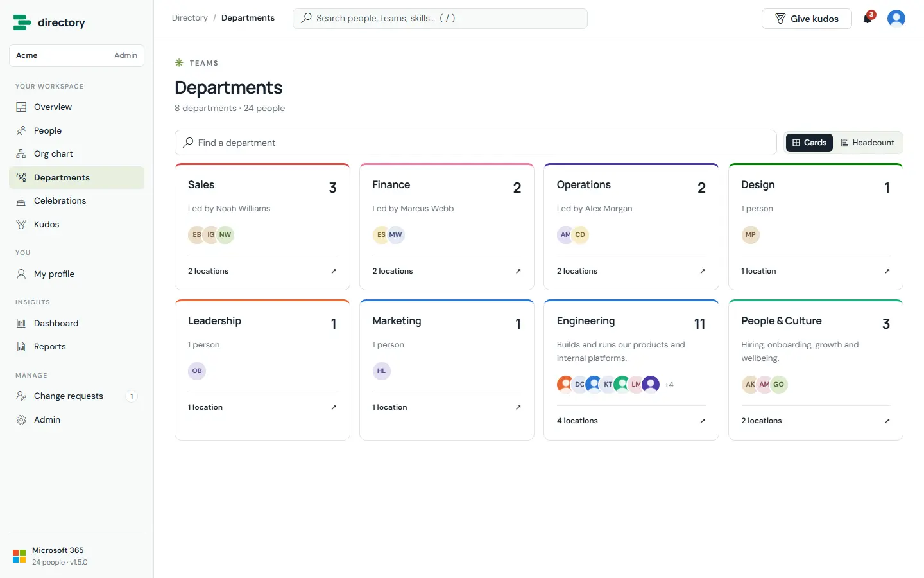Go to People page
Image resolution: width=924 pixels, height=578 pixels.
point(76,130)
